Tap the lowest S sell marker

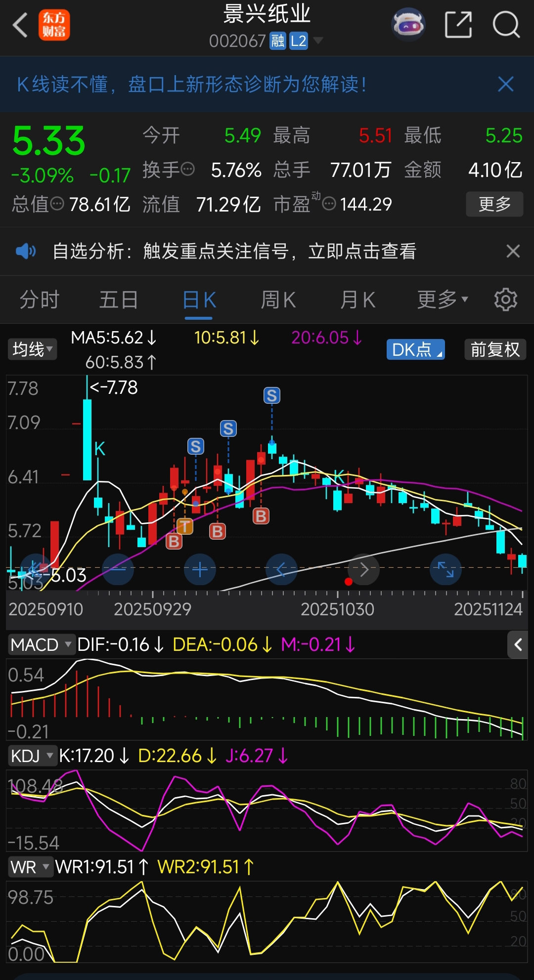coord(195,447)
